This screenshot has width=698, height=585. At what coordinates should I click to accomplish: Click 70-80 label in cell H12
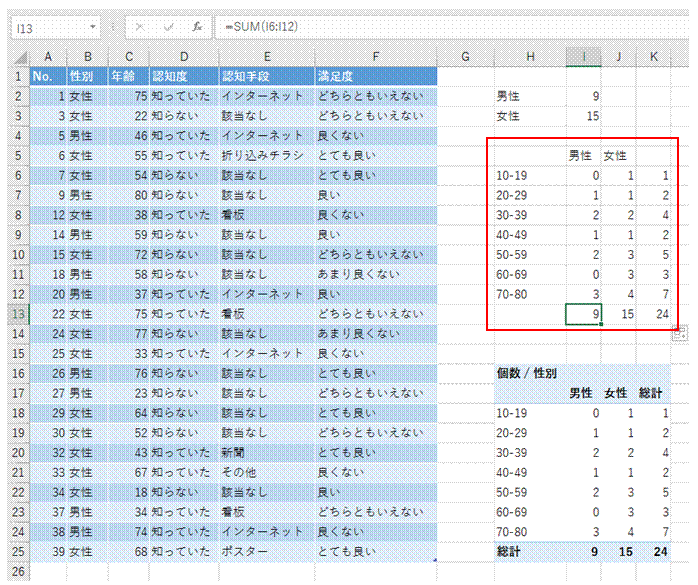click(x=511, y=294)
